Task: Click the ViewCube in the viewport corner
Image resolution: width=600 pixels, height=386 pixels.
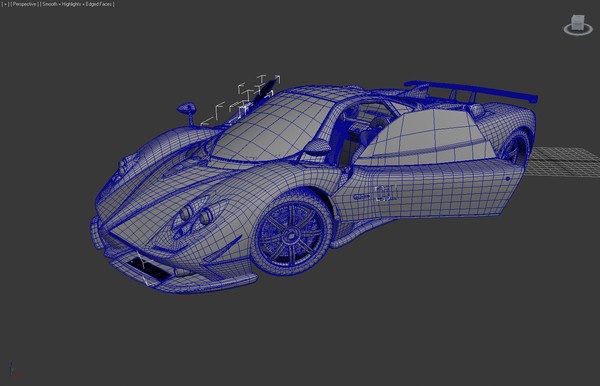Action: tap(578, 22)
